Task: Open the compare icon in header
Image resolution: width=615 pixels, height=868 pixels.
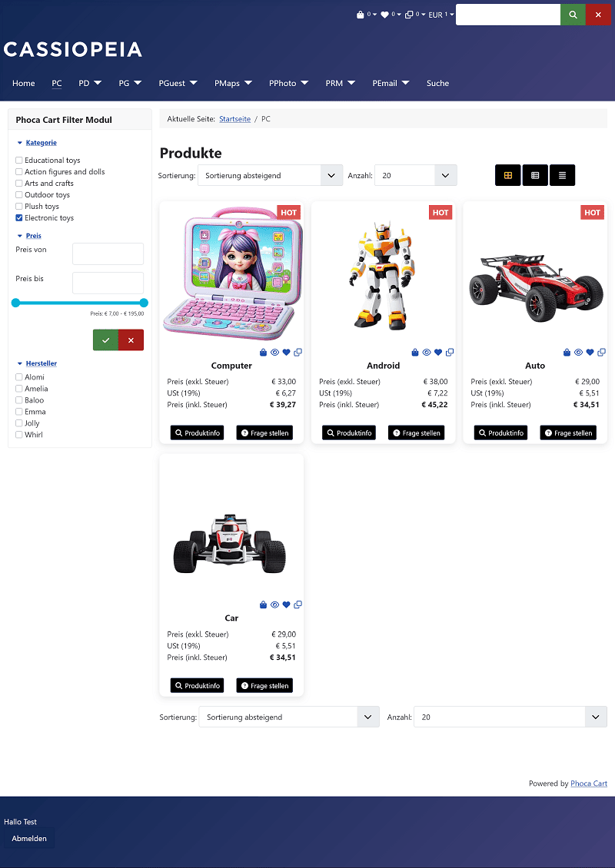Action: point(409,15)
